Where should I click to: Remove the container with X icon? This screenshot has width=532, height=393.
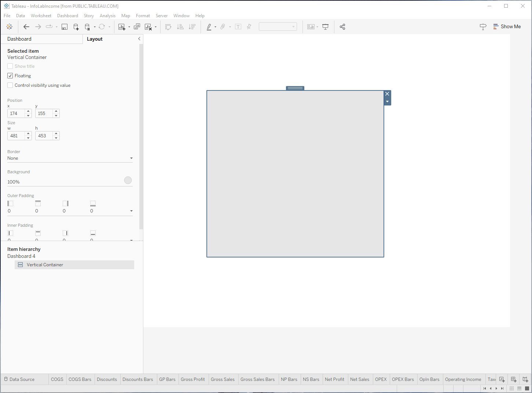[x=387, y=94]
